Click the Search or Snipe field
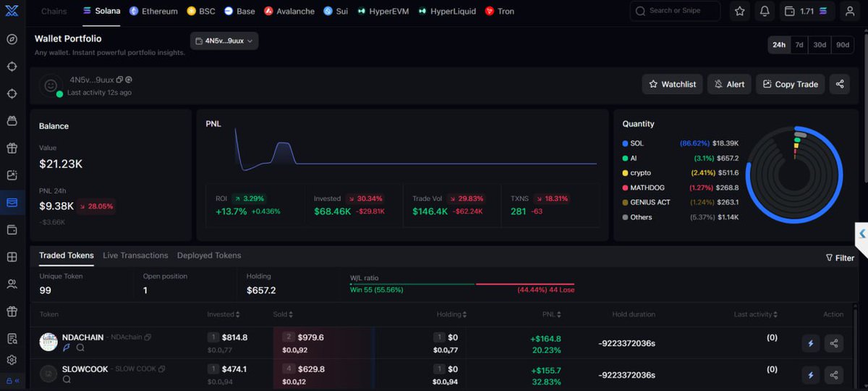Viewport: 868px width, 391px height. (x=675, y=11)
